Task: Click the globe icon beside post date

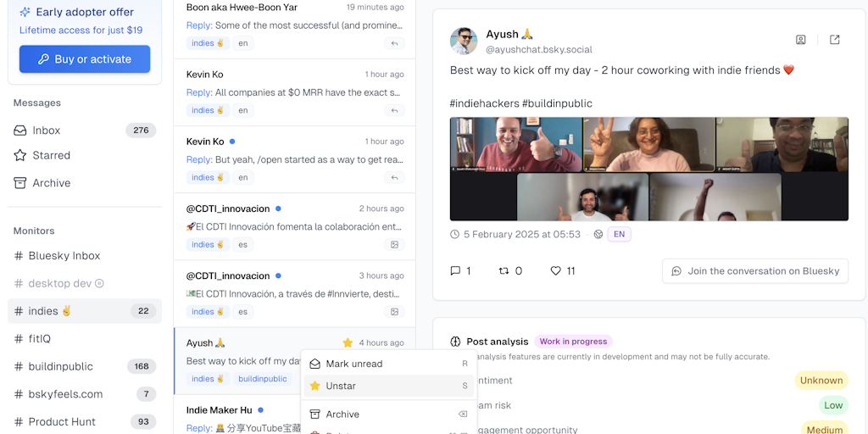Action: coord(598,235)
